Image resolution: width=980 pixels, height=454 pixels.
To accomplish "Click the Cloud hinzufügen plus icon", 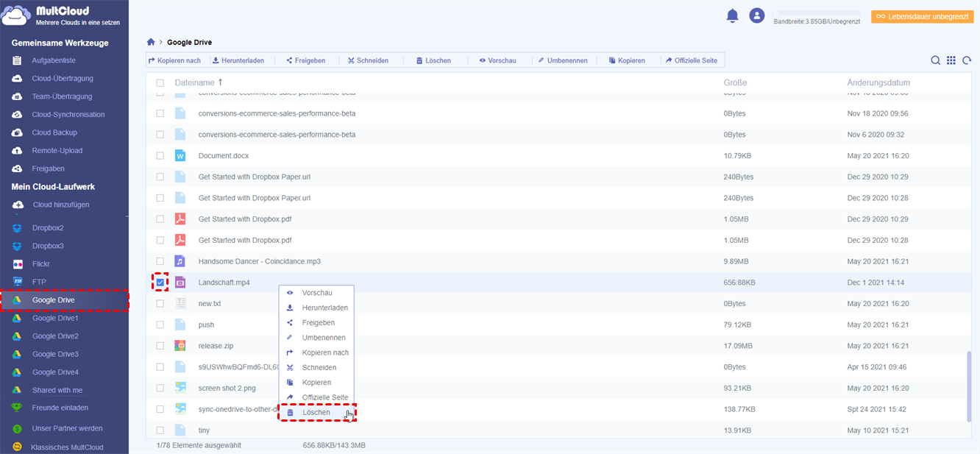I will pos(17,205).
